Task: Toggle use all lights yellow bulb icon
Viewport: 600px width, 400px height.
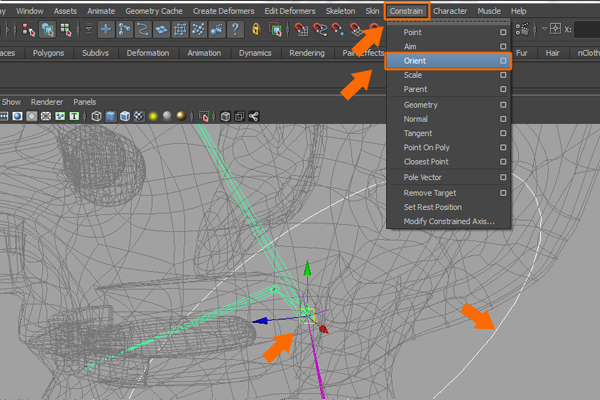Action: pos(153,116)
